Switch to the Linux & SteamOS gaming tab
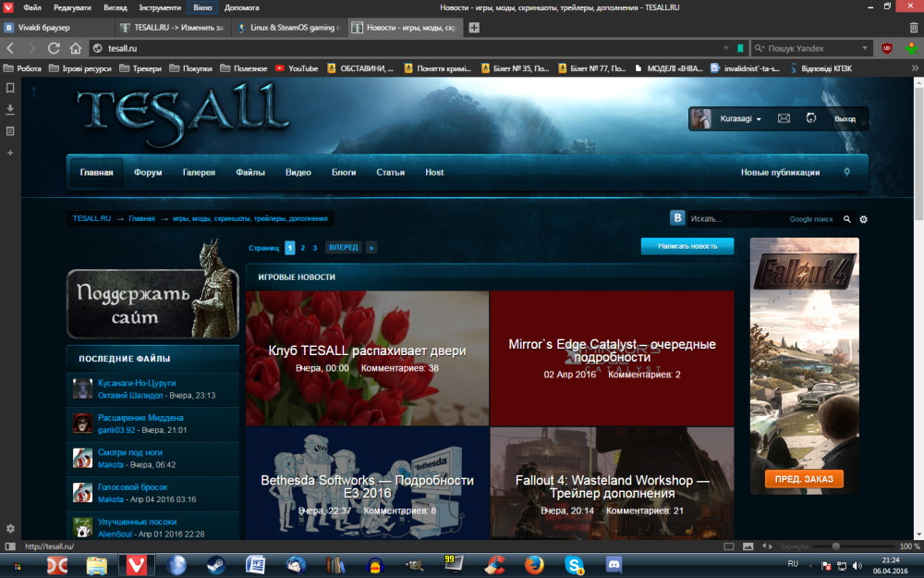 (290, 28)
